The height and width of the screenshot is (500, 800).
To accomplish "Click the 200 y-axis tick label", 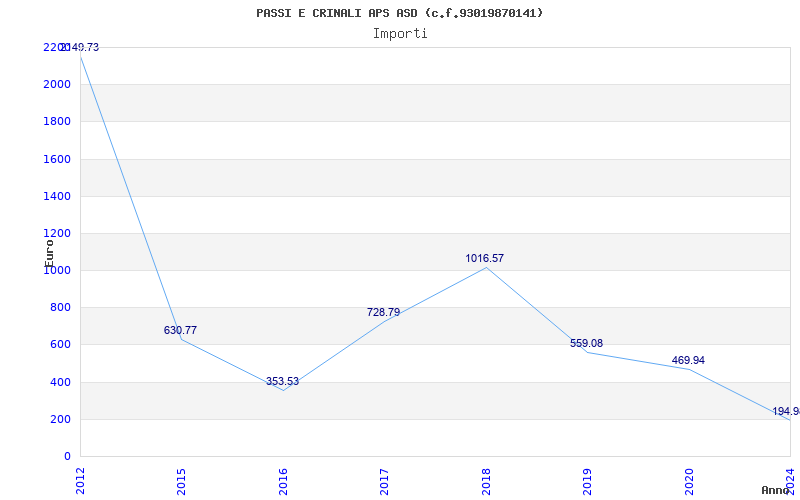I will click(x=60, y=419).
